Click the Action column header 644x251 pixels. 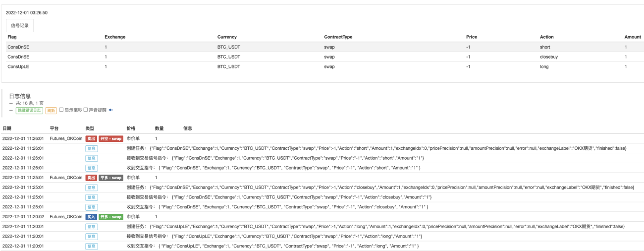[547, 37]
